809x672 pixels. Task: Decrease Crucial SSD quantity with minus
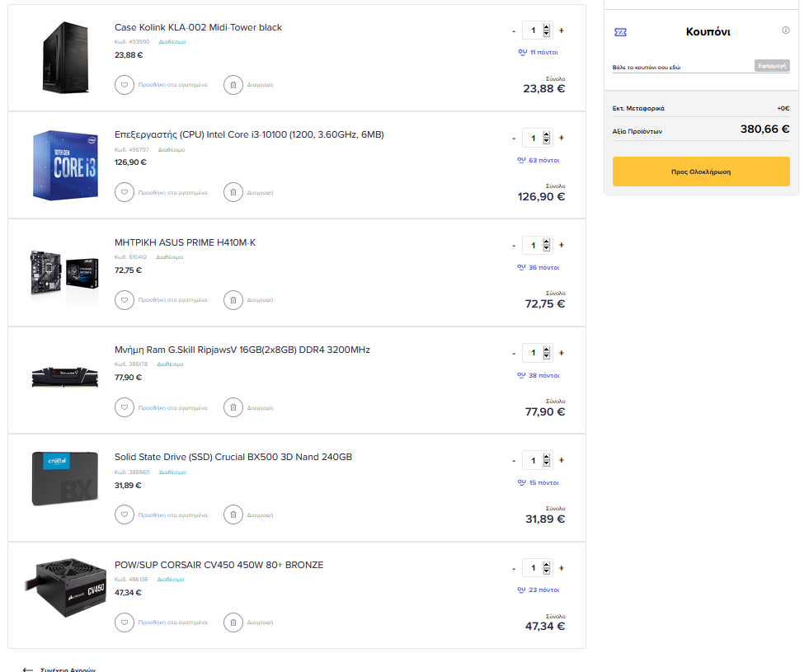[514, 461]
